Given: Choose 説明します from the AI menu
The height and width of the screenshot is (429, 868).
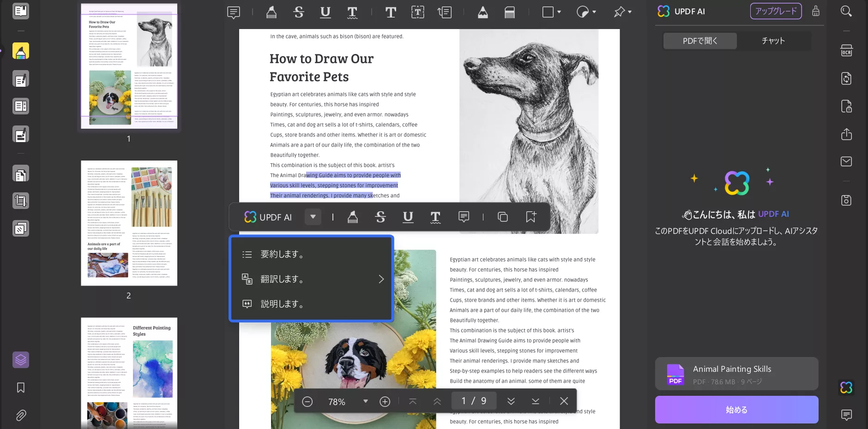Looking at the screenshot, I should pyautogui.click(x=311, y=304).
